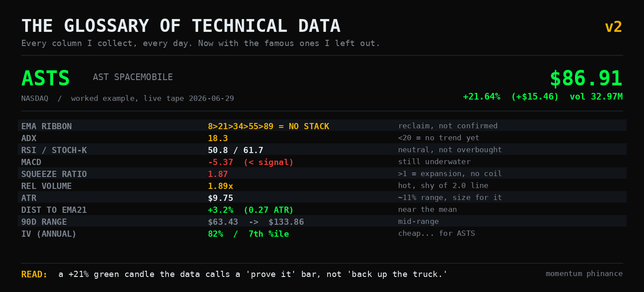
Task: Click the relative volume '1.89x'
Action: tap(221, 186)
